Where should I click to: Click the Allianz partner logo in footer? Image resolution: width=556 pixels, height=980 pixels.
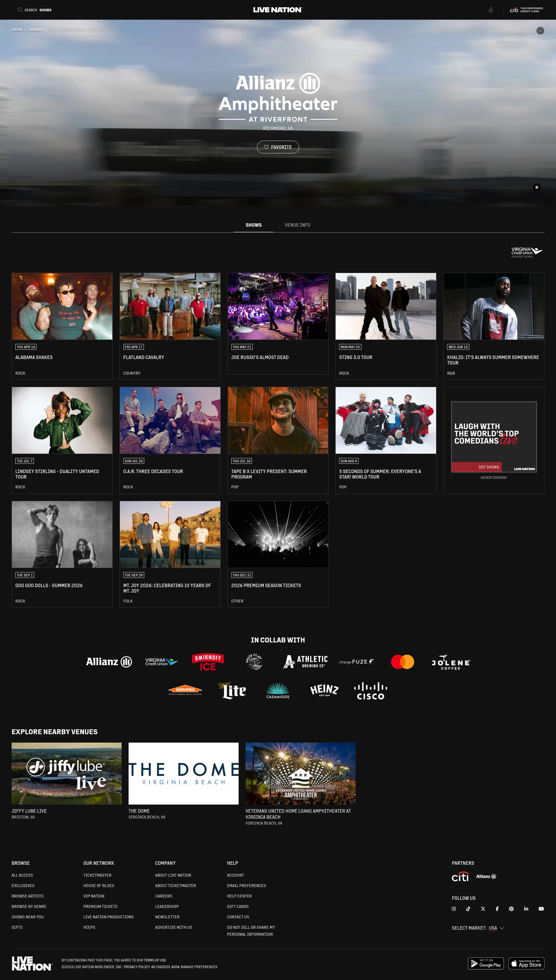click(486, 877)
